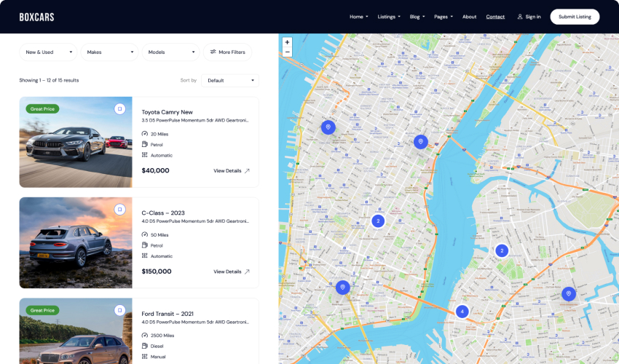
Task: Toggle the bookmark on C-Class 2023 listing
Action: (x=119, y=209)
